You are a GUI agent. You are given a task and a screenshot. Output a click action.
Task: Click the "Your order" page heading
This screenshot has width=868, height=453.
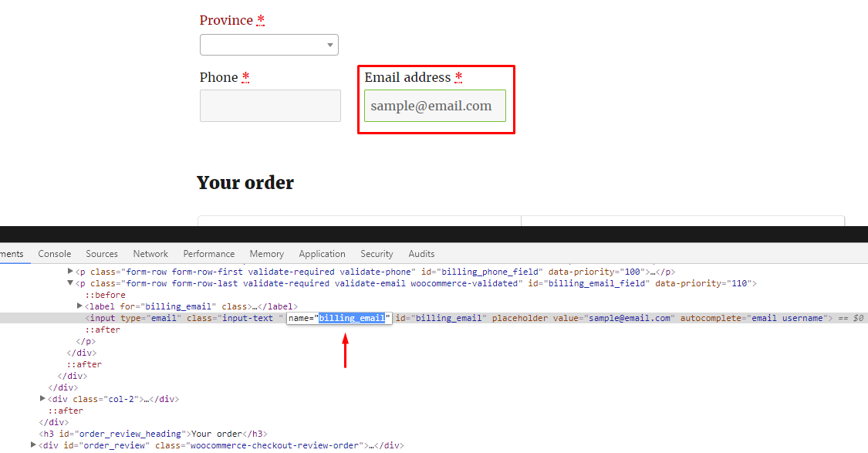coord(245,183)
